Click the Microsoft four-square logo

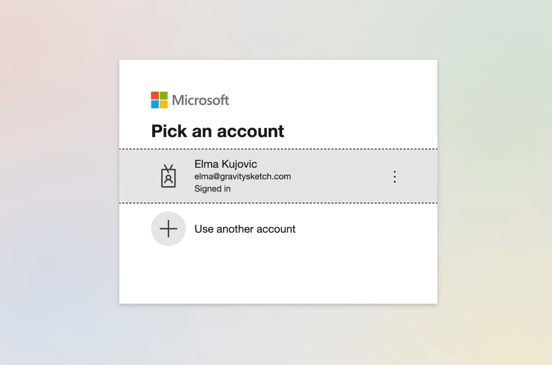(159, 100)
